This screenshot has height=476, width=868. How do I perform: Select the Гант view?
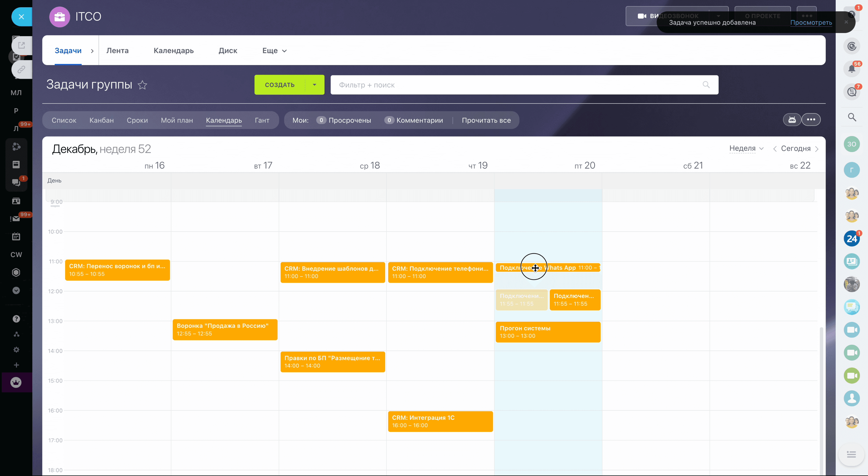[262, 120]
